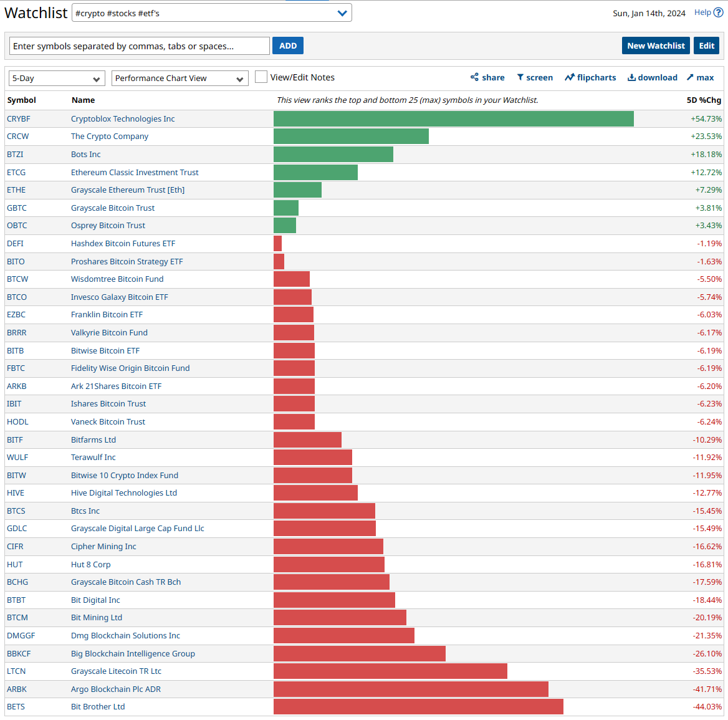Open Franklin Bitcoin ETF link
The height and width of the screenshot is (720, 728).
pyautogui.click(x=107, y=315)
